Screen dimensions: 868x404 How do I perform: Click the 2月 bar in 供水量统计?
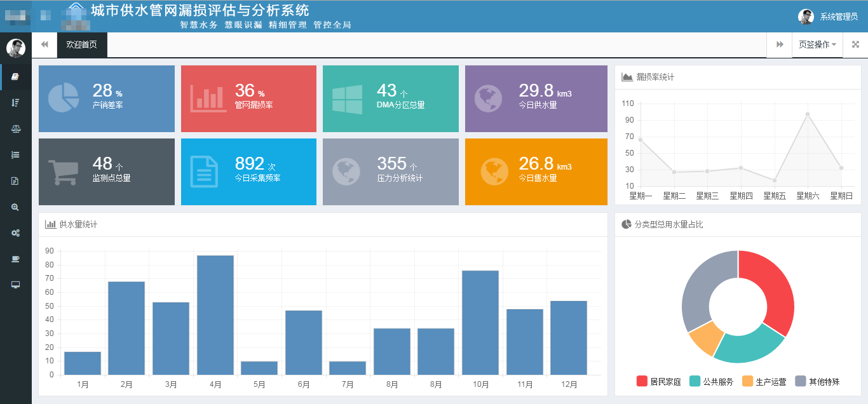pos(126,328)
